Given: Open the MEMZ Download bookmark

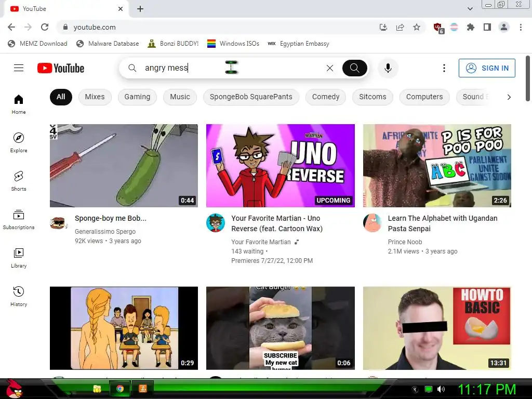Looking at the screenshot, I should [x=37, y=44].
